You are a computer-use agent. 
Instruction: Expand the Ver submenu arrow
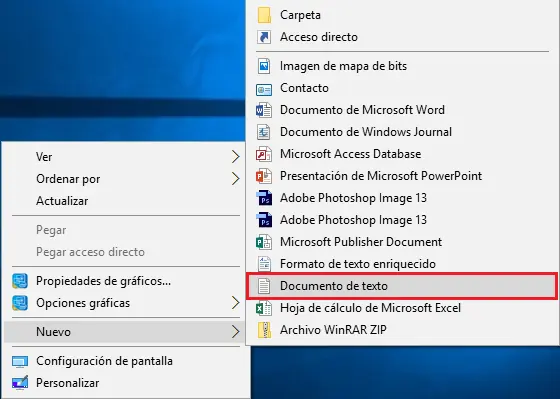235,157
